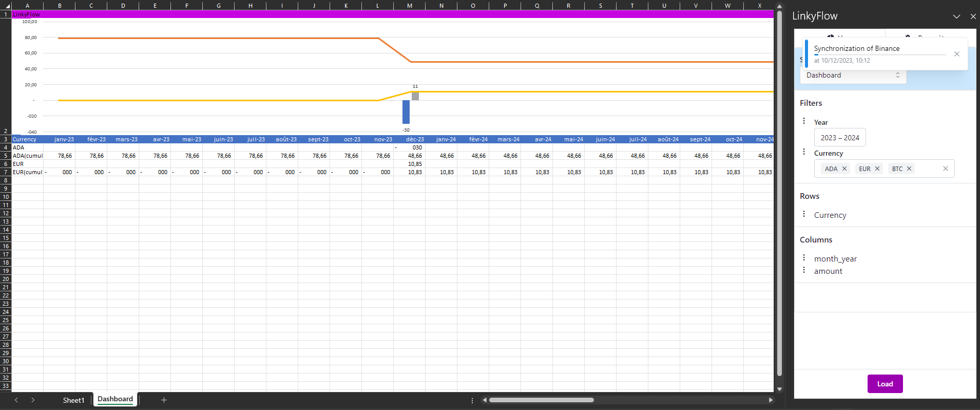The width and height of the screenshot is (980, 410).
Task: Open options dots for the amount column
Action: coord(804,270)
